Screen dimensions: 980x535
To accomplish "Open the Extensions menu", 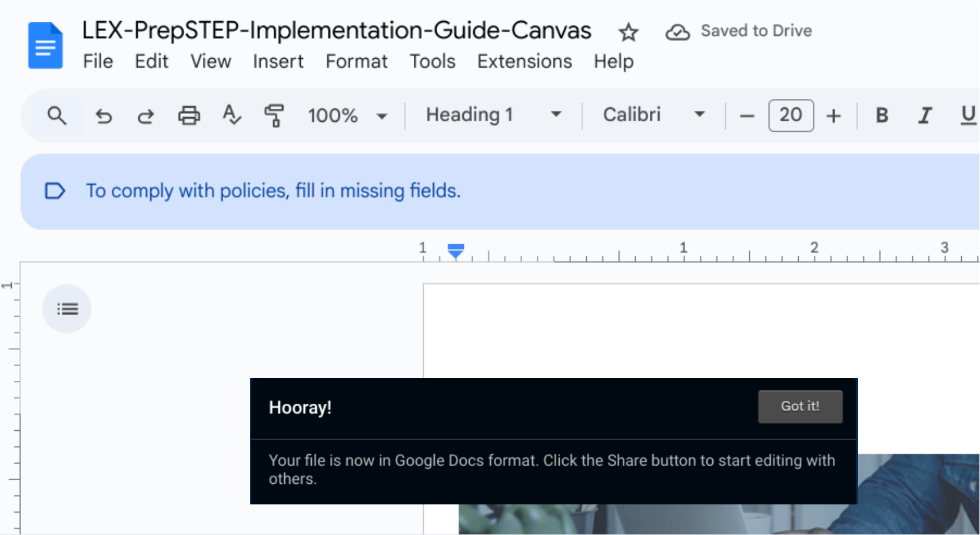I will [524, 61].
